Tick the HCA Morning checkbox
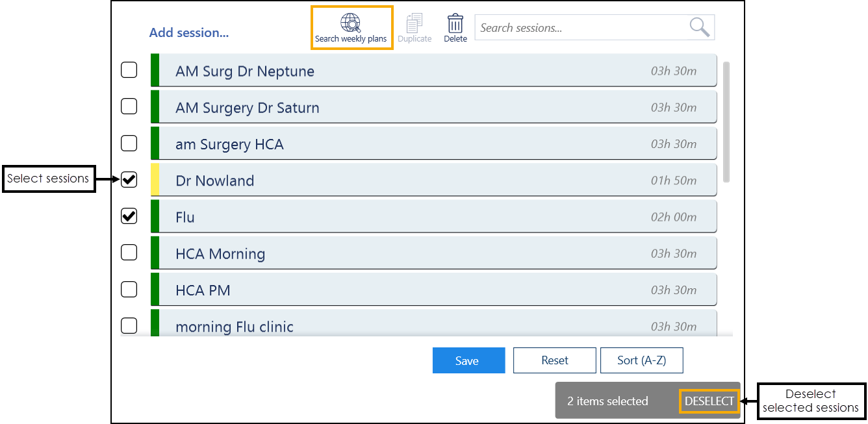868x424 pixels. [x=129, y=253]
